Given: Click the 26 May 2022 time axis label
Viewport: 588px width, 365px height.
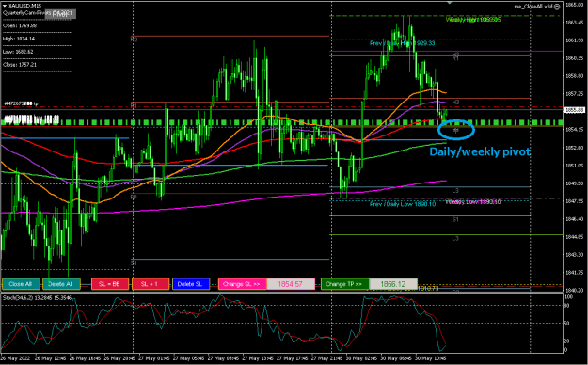Looking at the screenshot, I should 16,358.
